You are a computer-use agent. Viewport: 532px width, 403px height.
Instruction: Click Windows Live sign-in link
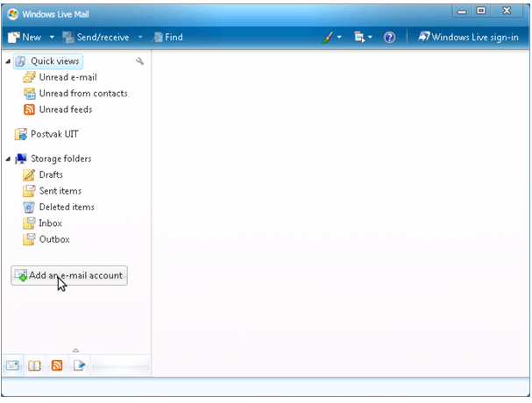pos(469,38)
